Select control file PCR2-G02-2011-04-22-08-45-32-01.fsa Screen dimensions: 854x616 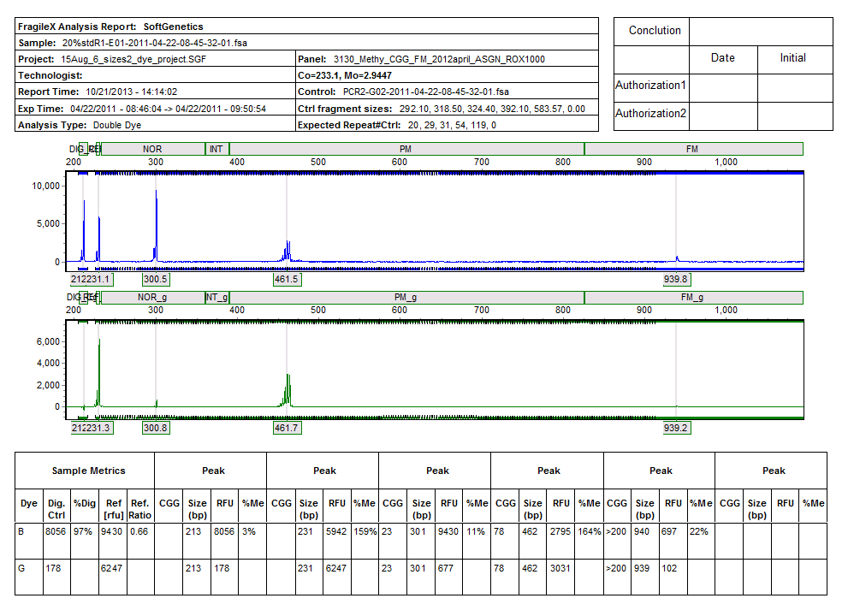426,92
